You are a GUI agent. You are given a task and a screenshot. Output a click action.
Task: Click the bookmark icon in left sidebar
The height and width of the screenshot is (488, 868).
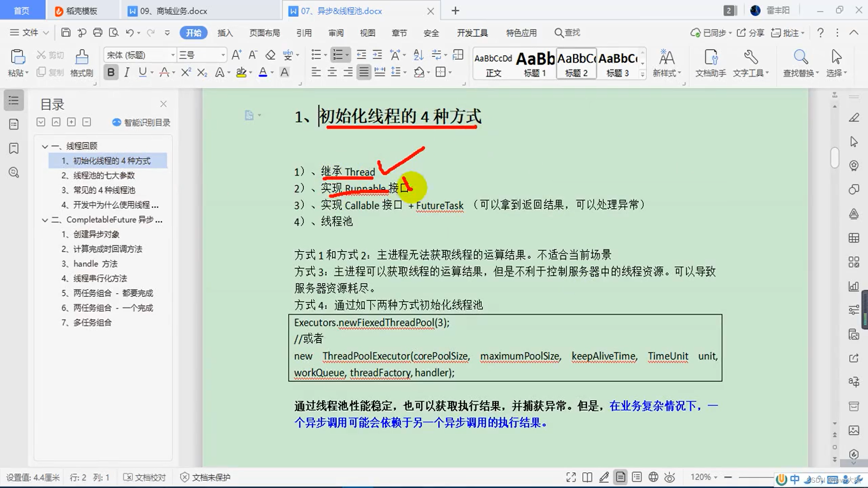tap(14, 148)
